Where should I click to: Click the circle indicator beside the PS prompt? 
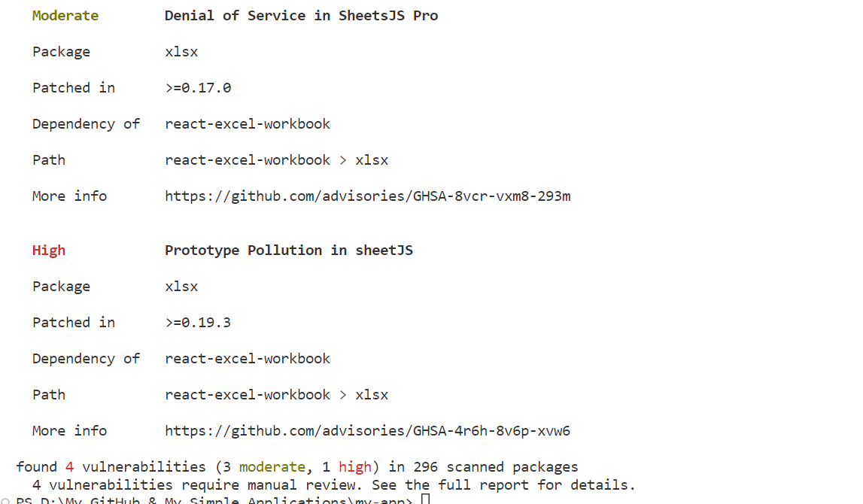click(x=5, y=501)
